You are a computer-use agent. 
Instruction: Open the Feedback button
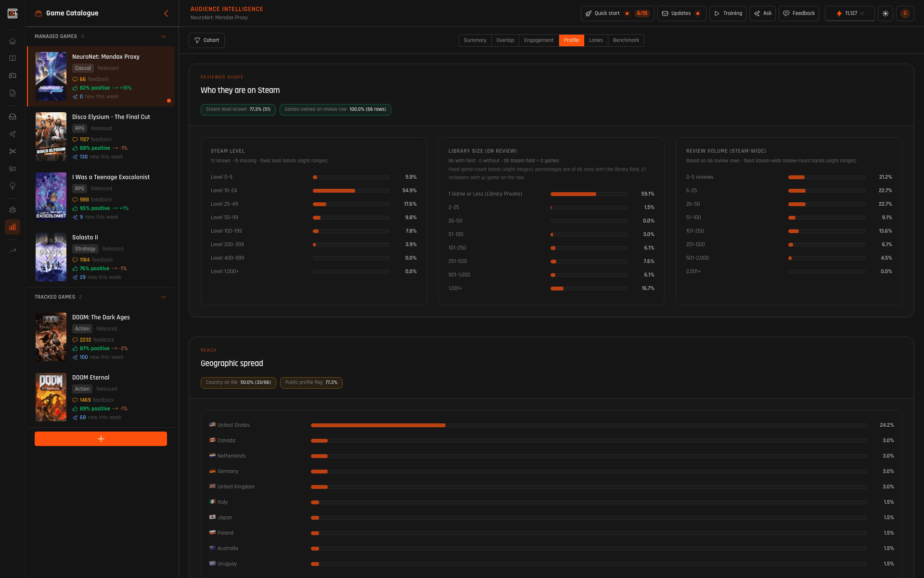coord(799,13)
